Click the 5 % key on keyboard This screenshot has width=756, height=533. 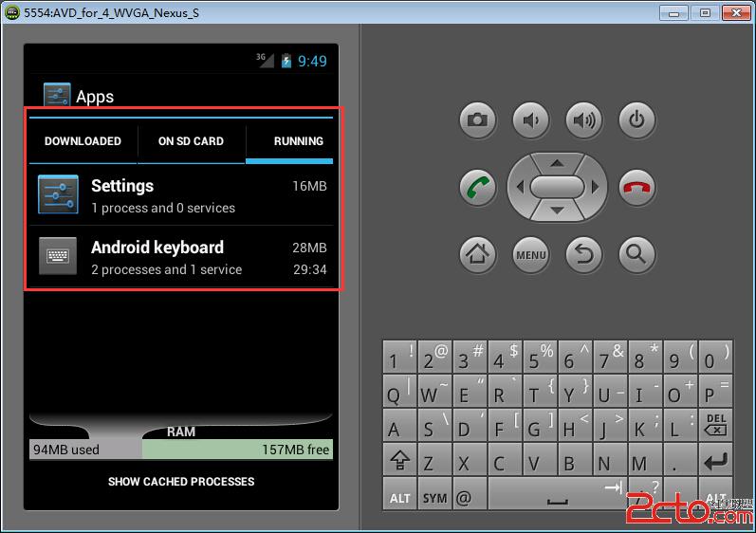(540, 357)
